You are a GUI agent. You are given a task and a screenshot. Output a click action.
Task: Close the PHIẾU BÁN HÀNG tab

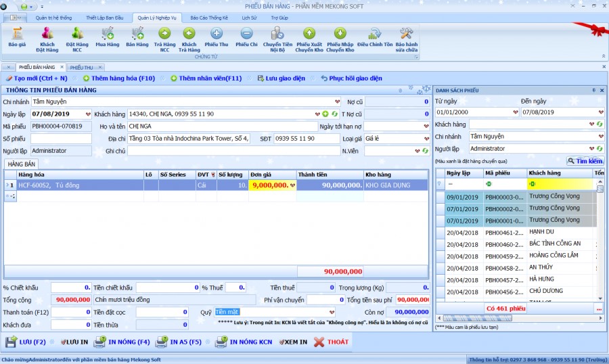tap(62, 67)
